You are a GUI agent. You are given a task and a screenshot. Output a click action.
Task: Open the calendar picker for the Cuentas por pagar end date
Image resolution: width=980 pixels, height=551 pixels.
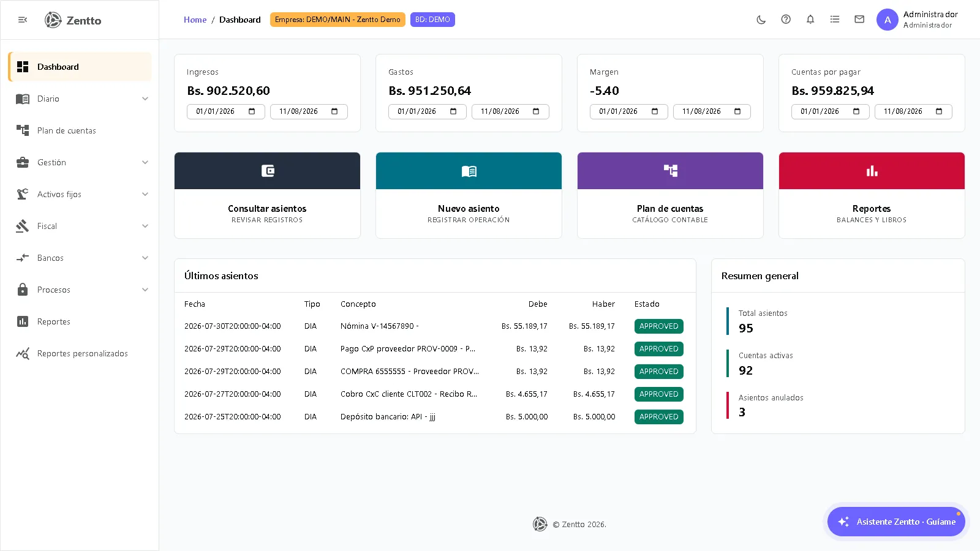tap(939, 111)
